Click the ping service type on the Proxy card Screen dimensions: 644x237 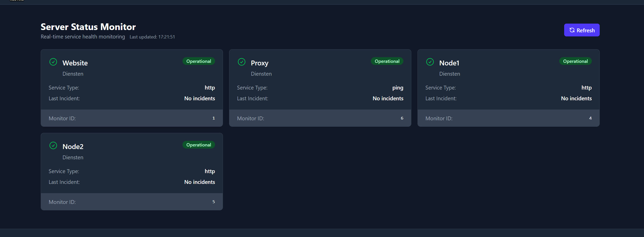click(x=398, y=88)
